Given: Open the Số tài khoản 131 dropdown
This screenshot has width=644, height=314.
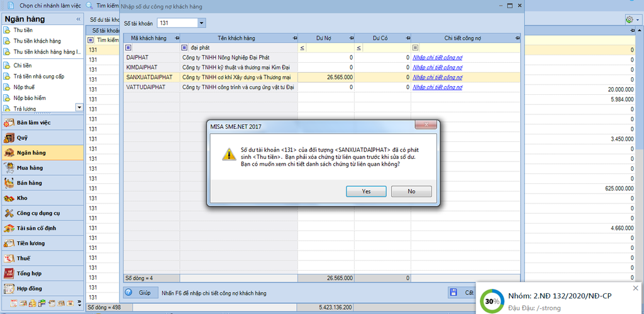Looking at the screenshot, I should pos(201,23).
